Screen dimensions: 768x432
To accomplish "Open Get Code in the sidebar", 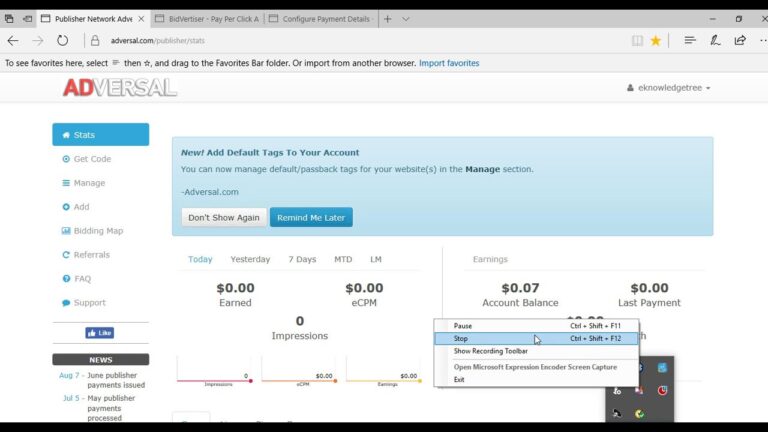I will point(92,159).
